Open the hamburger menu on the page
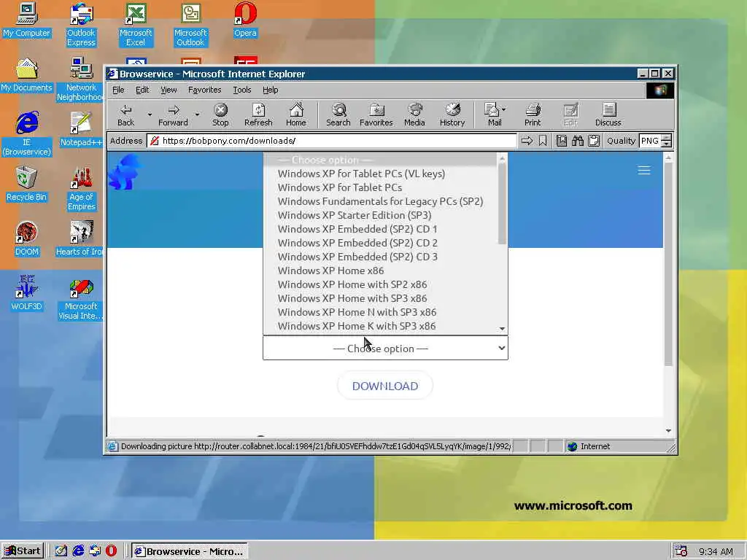747x560 pixels. point(644,170)
